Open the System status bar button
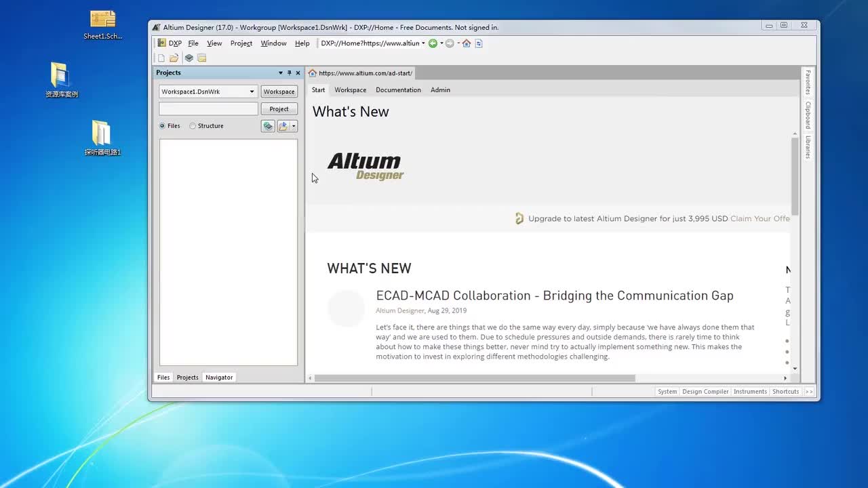The width and height of the screenshot is (868, 488). [667, 392]
